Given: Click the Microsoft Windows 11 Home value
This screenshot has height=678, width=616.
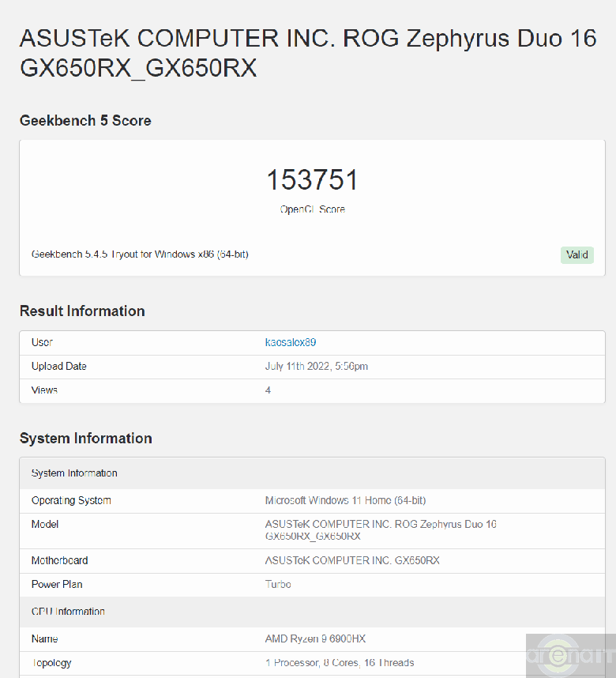Looking at the screenshot, I should 345,500.
